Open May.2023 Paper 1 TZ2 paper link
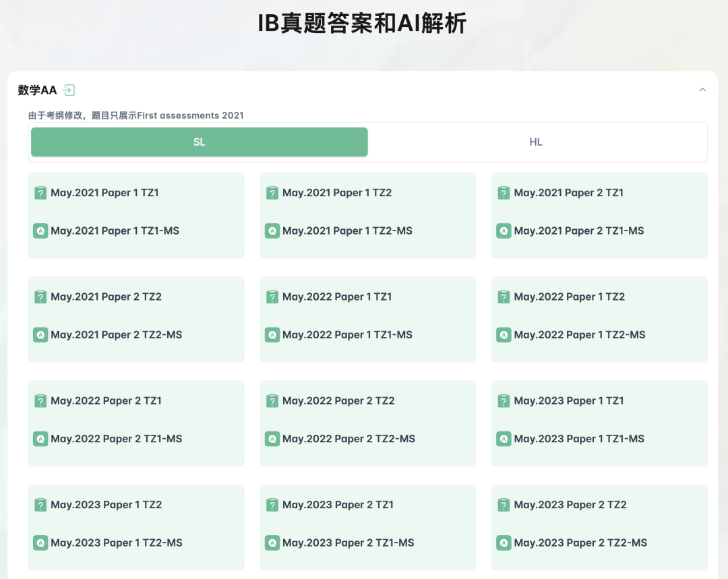Screen dimensions: 728x579 107,505
